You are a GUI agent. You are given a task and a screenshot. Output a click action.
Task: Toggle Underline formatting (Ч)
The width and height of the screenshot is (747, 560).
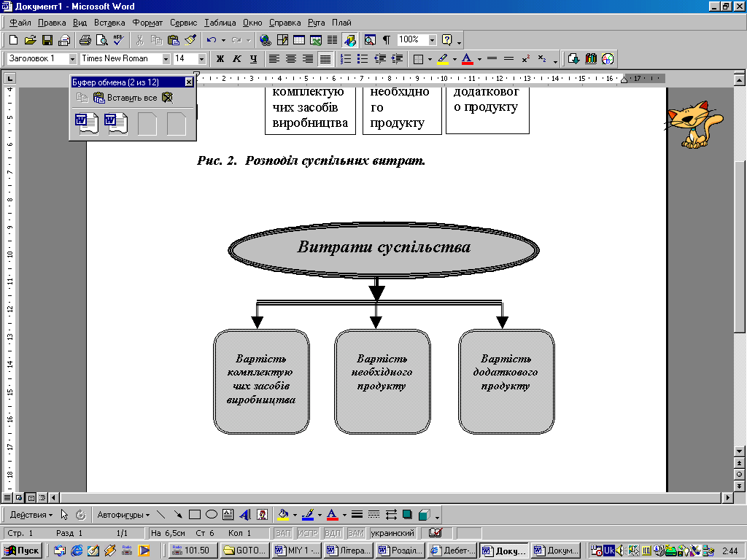click(x=253, y=58)
